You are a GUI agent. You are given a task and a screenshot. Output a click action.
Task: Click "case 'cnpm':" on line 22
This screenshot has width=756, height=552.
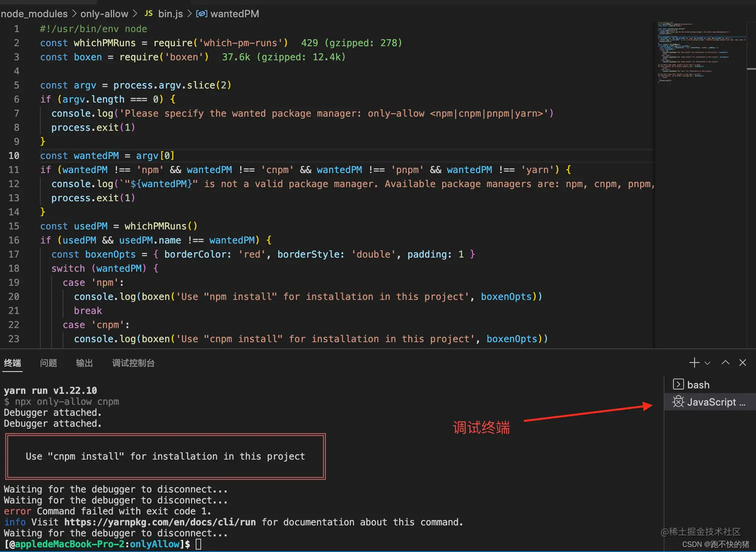[96, 325]
